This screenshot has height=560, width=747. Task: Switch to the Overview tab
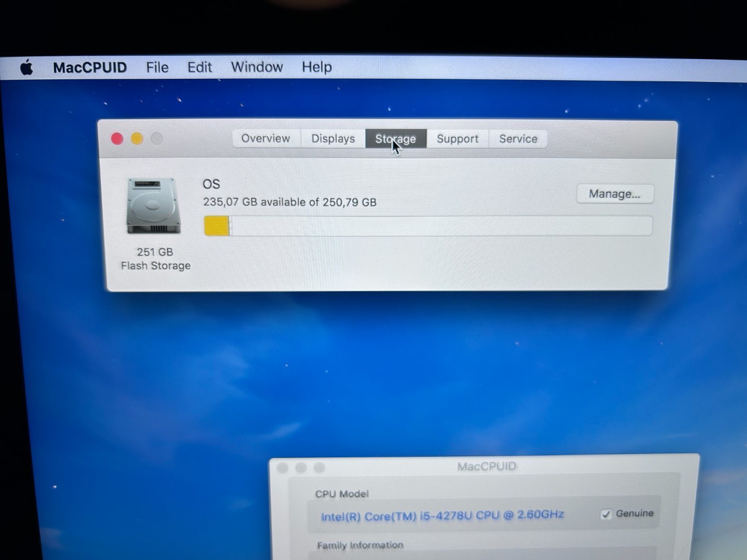266,138
